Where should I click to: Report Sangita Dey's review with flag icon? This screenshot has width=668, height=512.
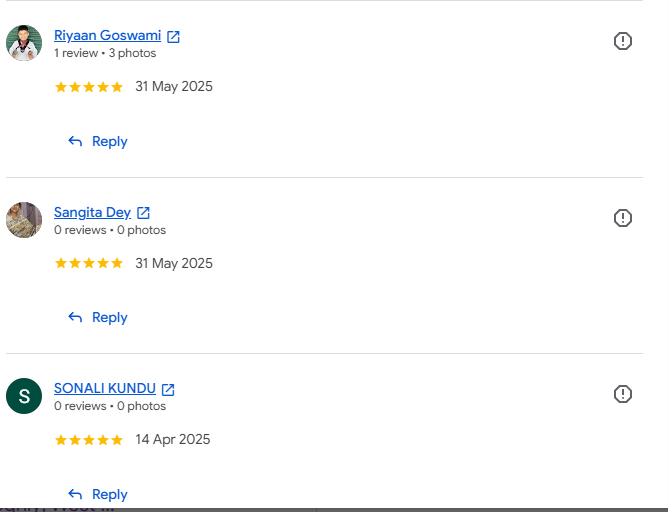[622, 218]
